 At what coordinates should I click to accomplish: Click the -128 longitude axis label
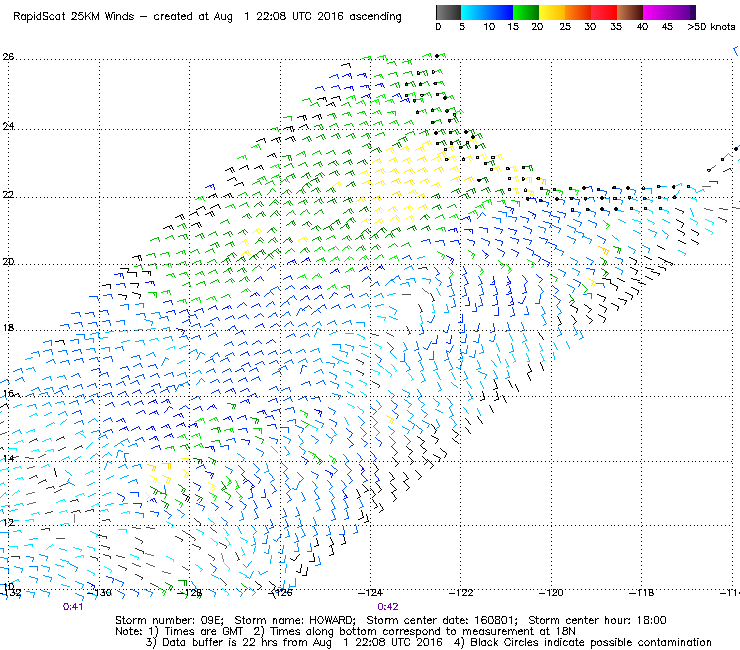click(190, 593)
